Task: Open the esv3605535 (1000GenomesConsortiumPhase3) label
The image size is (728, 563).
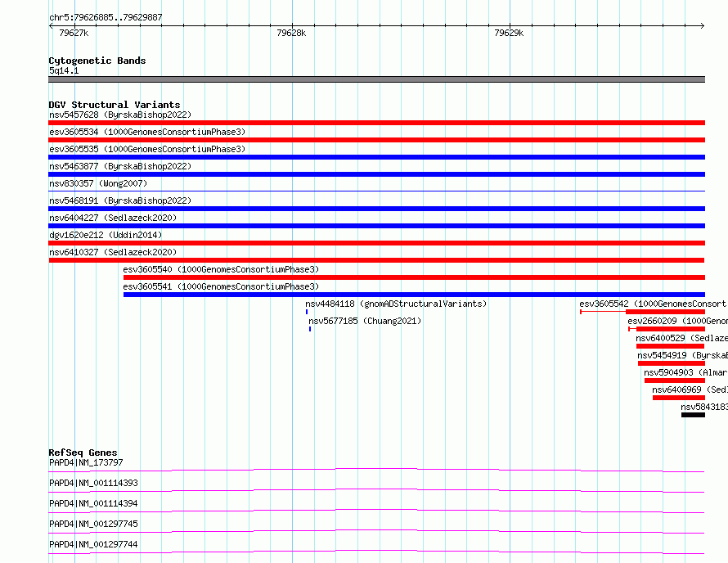Action: (147, 149)
